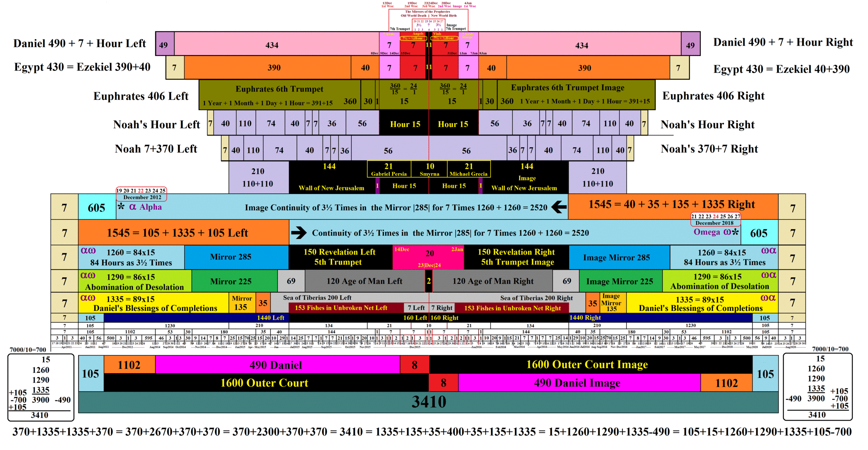The image size is (868, 450).
Task: Select '120 Age of Man Left' gray block
Action: [365, 281]
